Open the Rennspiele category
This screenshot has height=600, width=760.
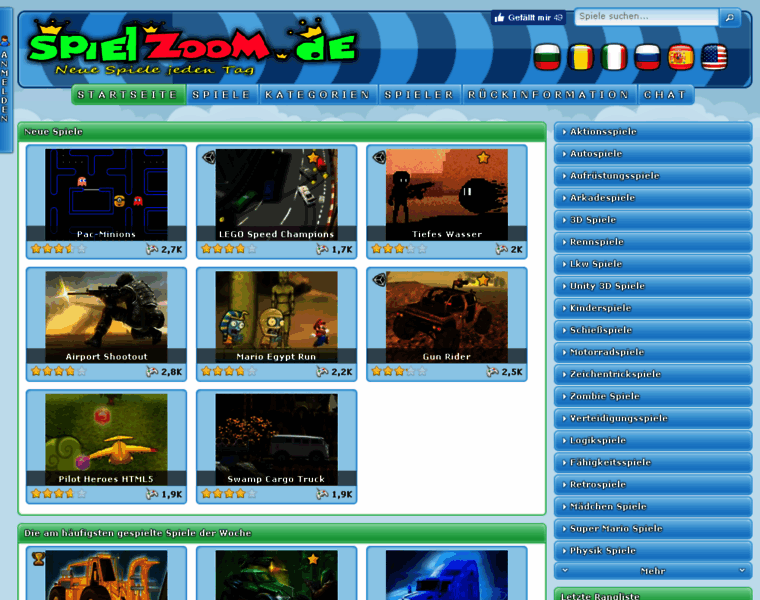(653, 242)
